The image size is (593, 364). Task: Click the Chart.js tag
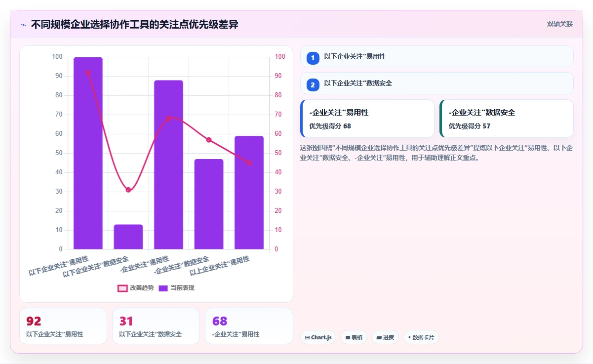click(x=318, y=337)
